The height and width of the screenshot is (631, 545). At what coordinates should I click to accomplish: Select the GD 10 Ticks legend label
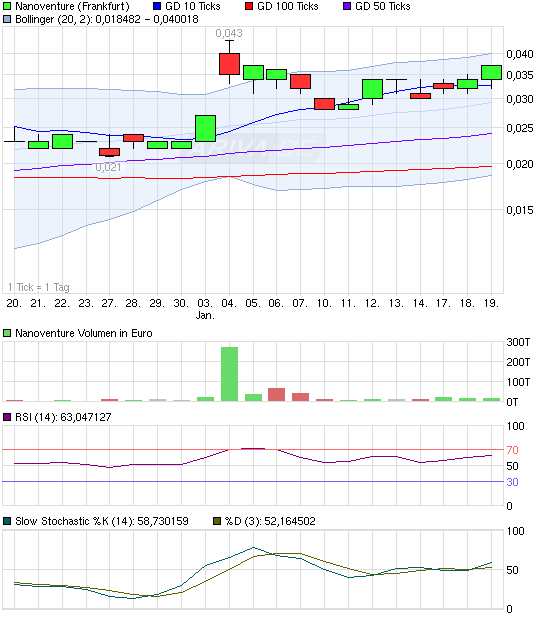point(193,6)
